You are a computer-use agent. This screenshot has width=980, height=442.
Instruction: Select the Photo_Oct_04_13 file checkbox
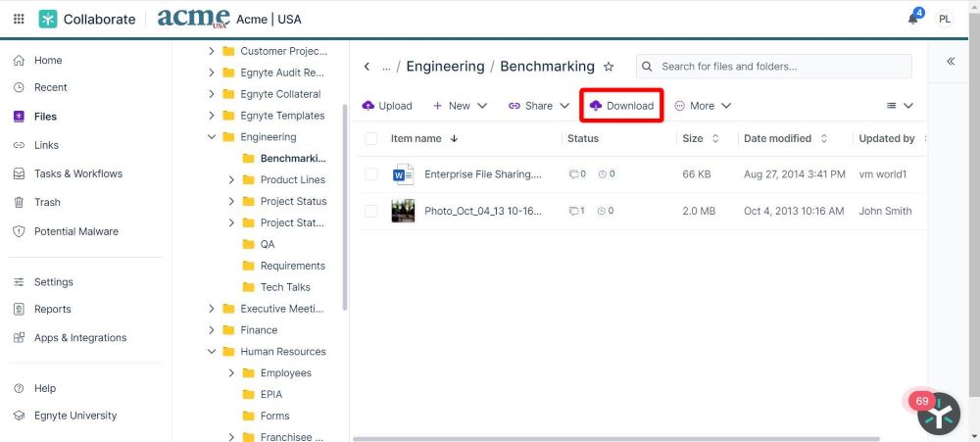tap(371, 212)
